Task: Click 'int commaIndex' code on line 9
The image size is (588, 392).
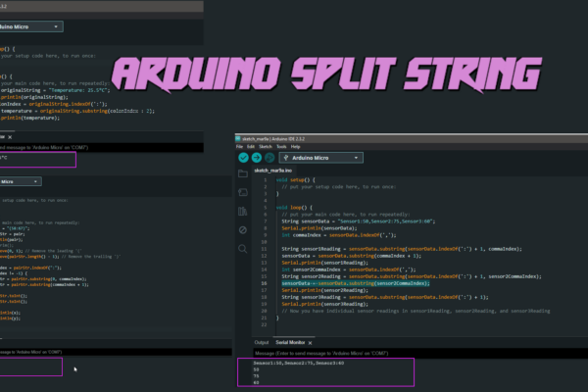Action: tap(339, 235)
